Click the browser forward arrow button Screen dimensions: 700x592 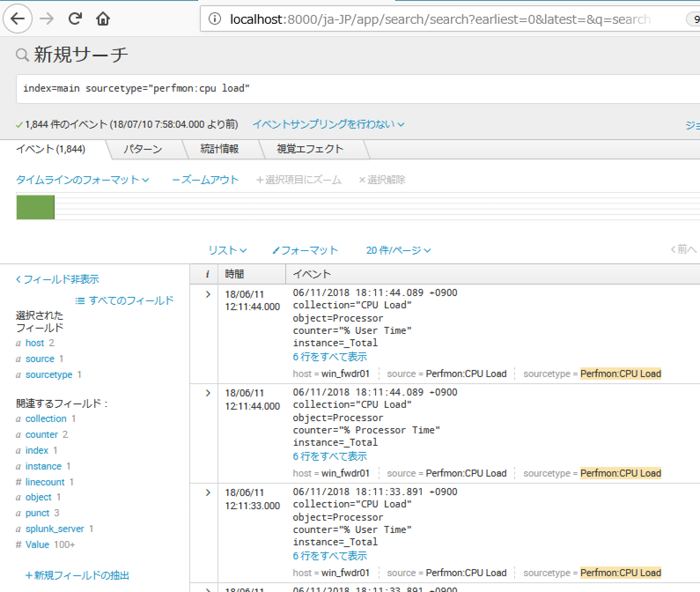click(47, 19)
